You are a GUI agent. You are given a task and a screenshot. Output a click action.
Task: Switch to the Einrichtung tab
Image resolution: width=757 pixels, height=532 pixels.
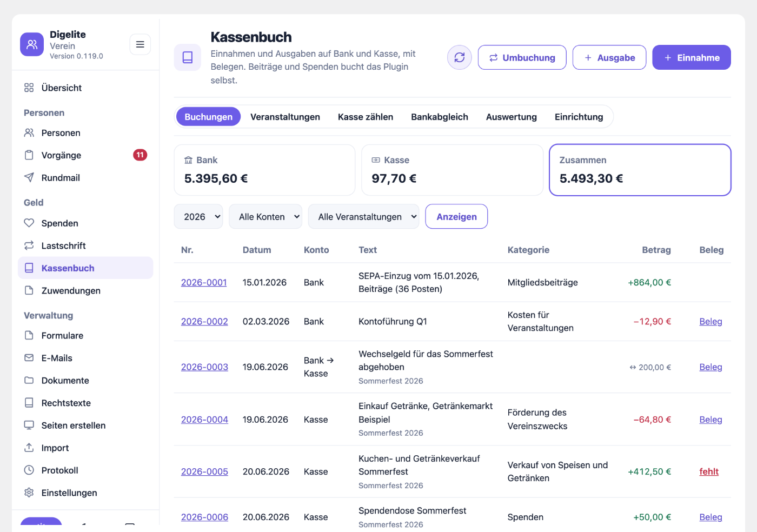[579, 117]
